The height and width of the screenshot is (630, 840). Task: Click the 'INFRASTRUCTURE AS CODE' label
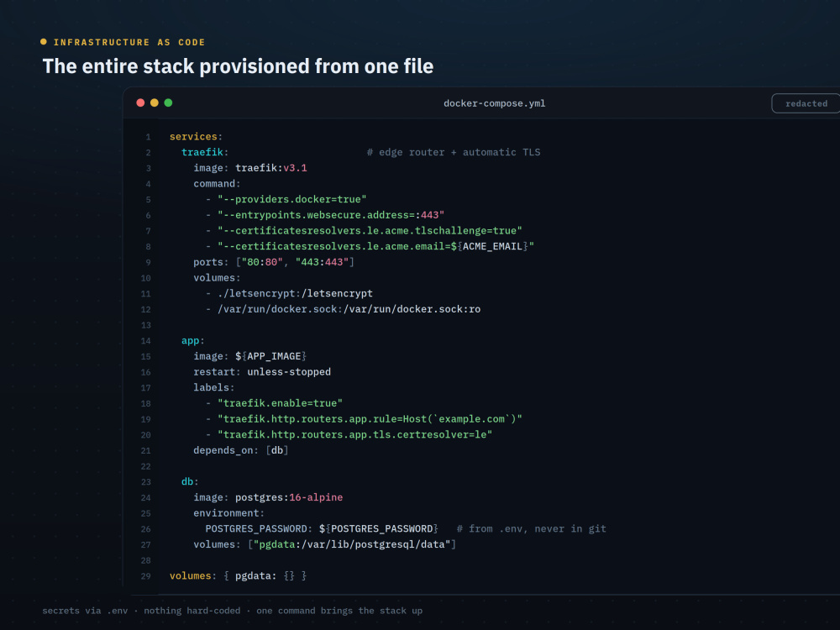point(129,42)
